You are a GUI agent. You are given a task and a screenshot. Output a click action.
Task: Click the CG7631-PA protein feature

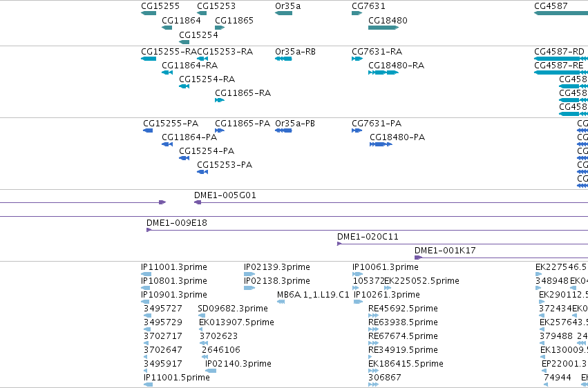(x=357, y=130)
